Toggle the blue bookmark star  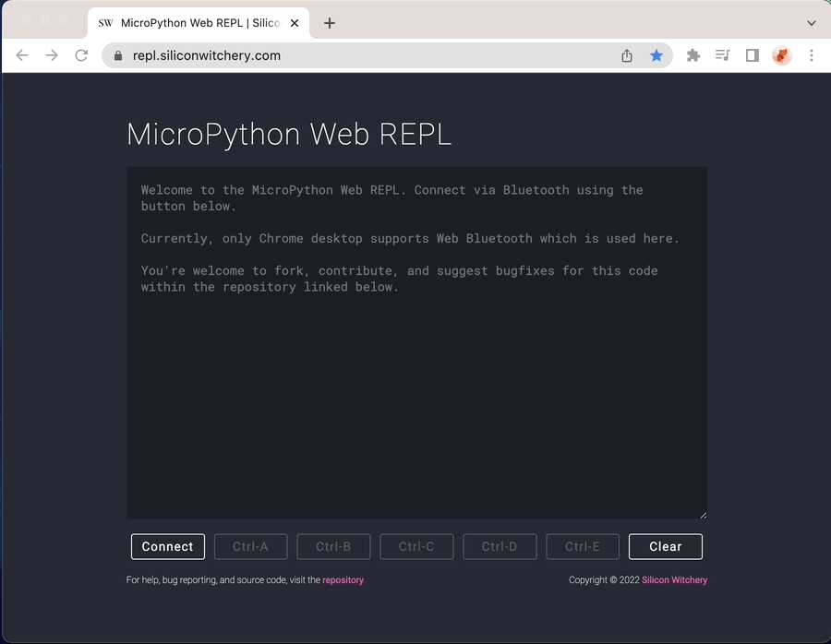click(x=656, y=55)
